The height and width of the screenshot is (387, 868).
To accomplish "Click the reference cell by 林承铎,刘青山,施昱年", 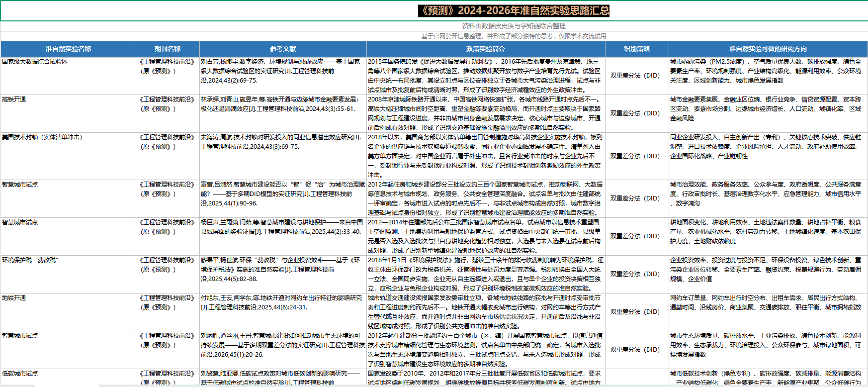I will (283, 113).
